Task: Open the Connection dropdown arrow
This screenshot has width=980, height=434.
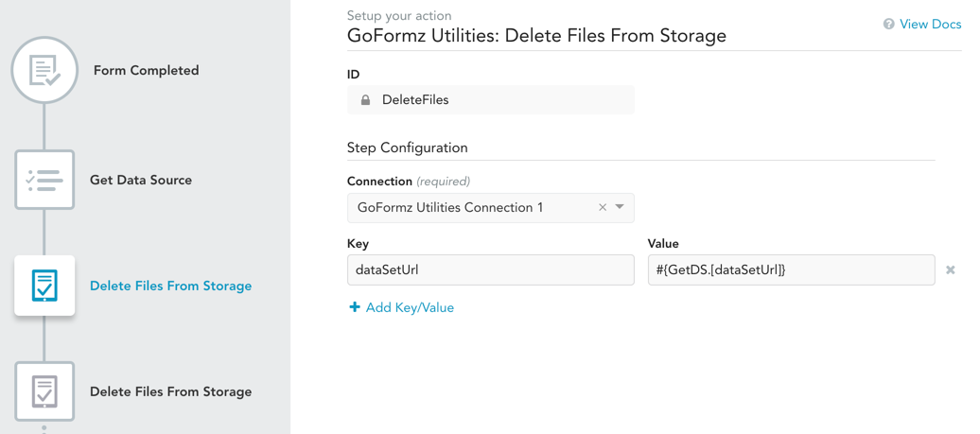Action: tap(621, 207)
